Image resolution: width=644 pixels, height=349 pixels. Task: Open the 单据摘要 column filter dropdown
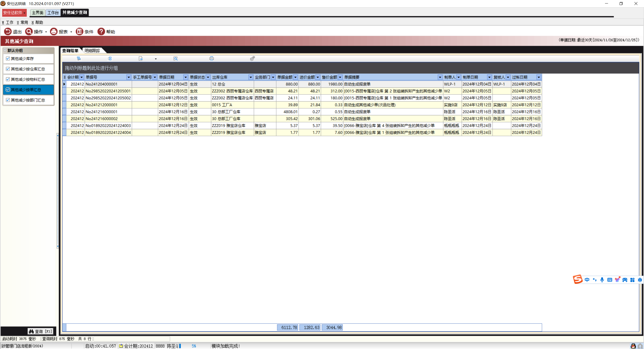click(440, 77)
